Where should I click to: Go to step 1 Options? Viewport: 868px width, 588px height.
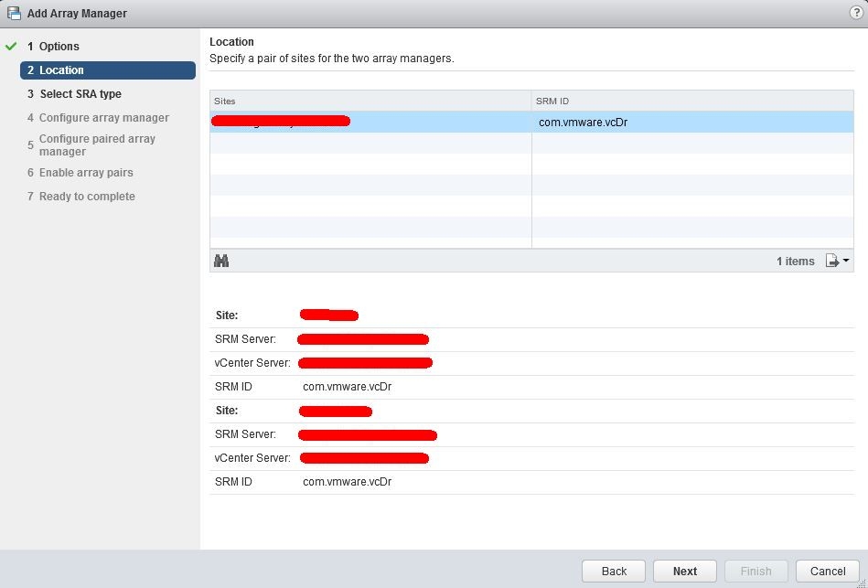pyautogui.click(x=59, y=47)
